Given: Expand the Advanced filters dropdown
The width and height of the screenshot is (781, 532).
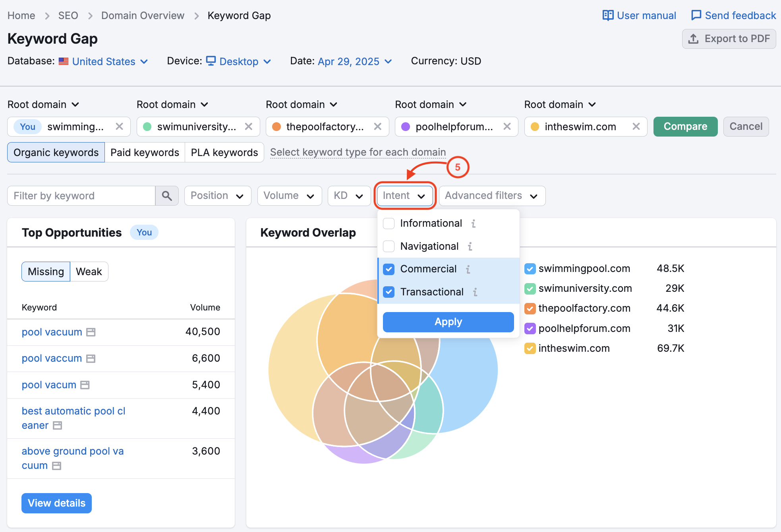Looking at the screenshot, I should pyautogui.click(x=492, y=195).
